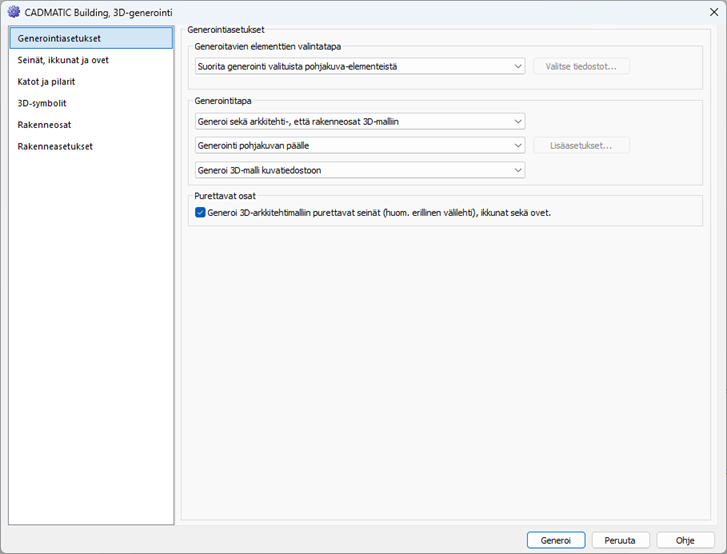Expand the Generointi pohjakuvan päälle dropdown
The height and width of the screenshot is (554, 727).
pos(360,146)
